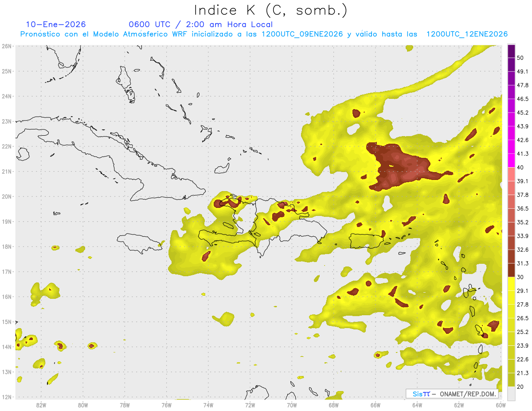
Task: Click the longitude label "78W"
Action: (x=125, y=405)
